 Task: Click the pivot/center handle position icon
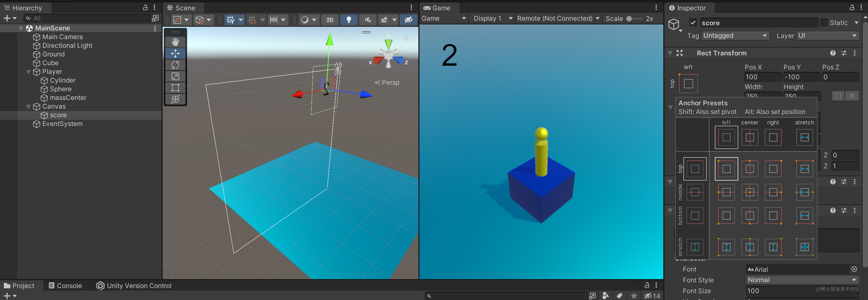tap(177, 20)
